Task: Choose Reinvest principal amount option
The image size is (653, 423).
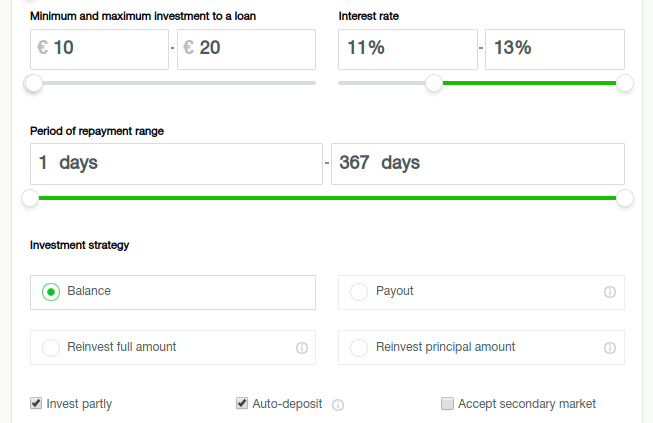Action: pos(359,348)
